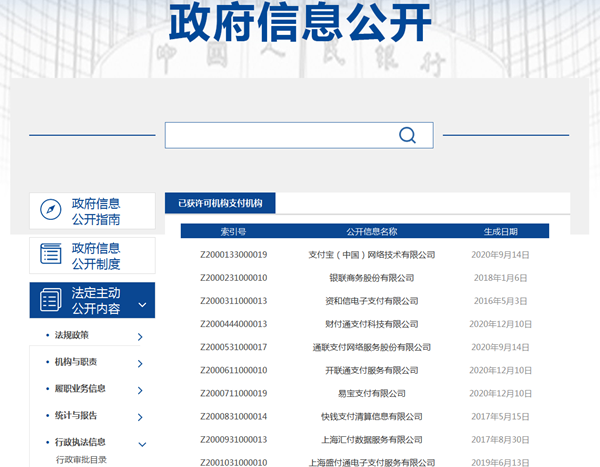Open 政府信息公开指南 sidebar entry
This screenshot has width=600, height=467.
[92, 211]
